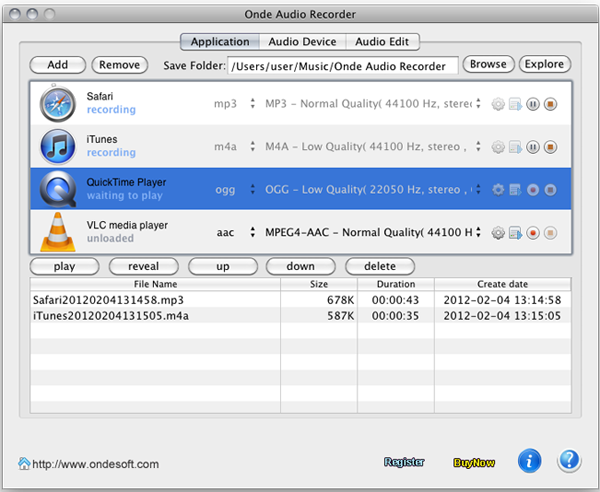
Task: Select the QuickTime Player application icon
Action: (58, 189)
